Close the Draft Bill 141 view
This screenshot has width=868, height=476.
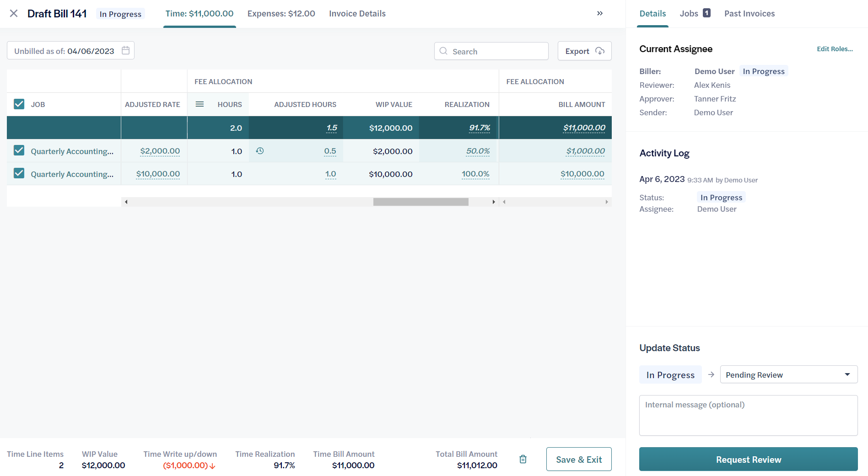[14, 13]
